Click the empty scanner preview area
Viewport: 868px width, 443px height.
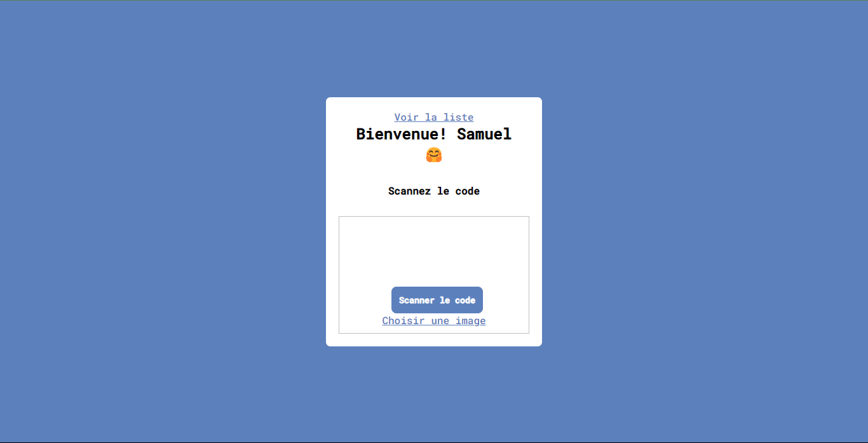pyautogui.click(x=434, y=251)
